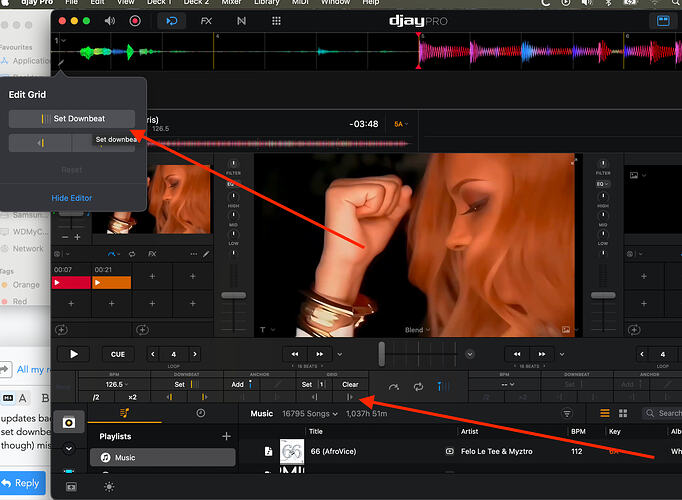Click Set grid 1 button
682x500 pixels.
[x=314, y=384]
